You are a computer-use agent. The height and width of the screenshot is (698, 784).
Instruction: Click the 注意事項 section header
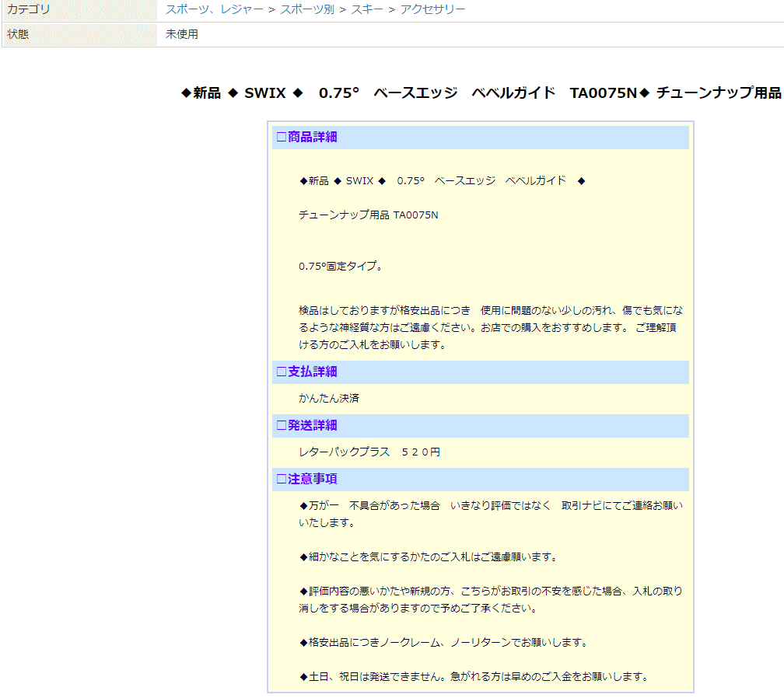click(481, 479)
